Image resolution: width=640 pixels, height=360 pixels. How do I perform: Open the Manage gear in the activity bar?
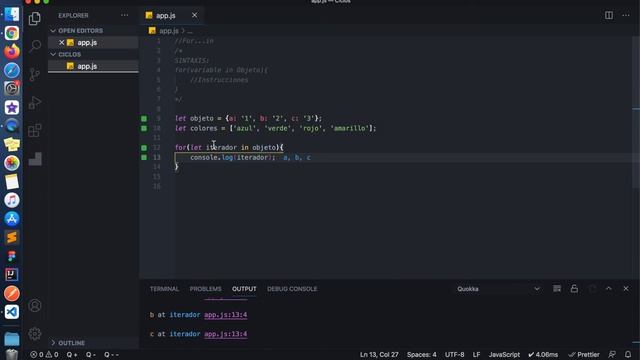tap(35, 334)
